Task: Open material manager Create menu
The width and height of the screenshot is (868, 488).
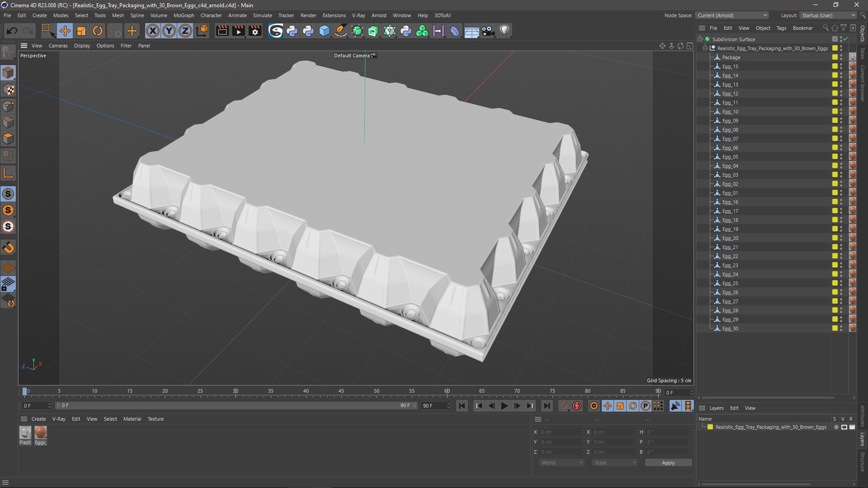Action: pos(38,419)
